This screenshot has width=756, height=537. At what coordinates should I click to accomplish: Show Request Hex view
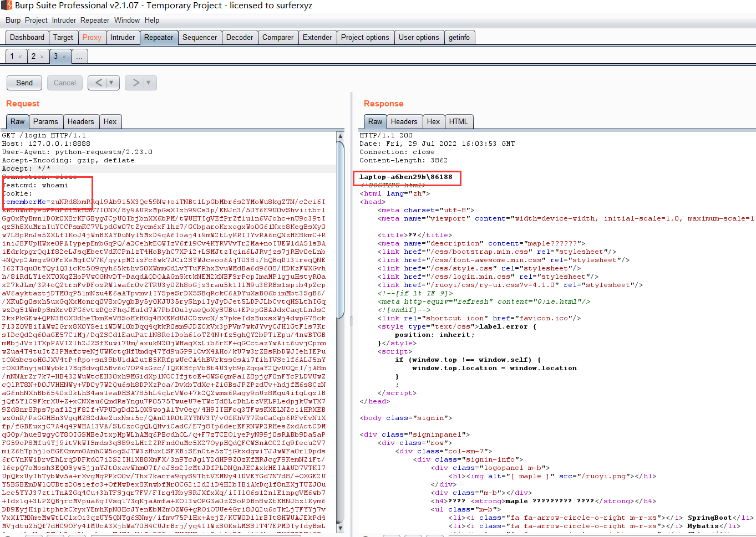pos(110,122)
